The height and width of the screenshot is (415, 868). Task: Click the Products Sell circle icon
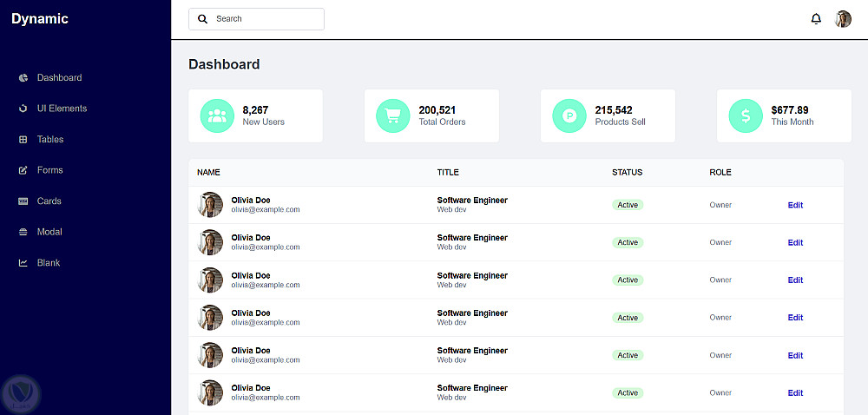[x=569, y=115]
